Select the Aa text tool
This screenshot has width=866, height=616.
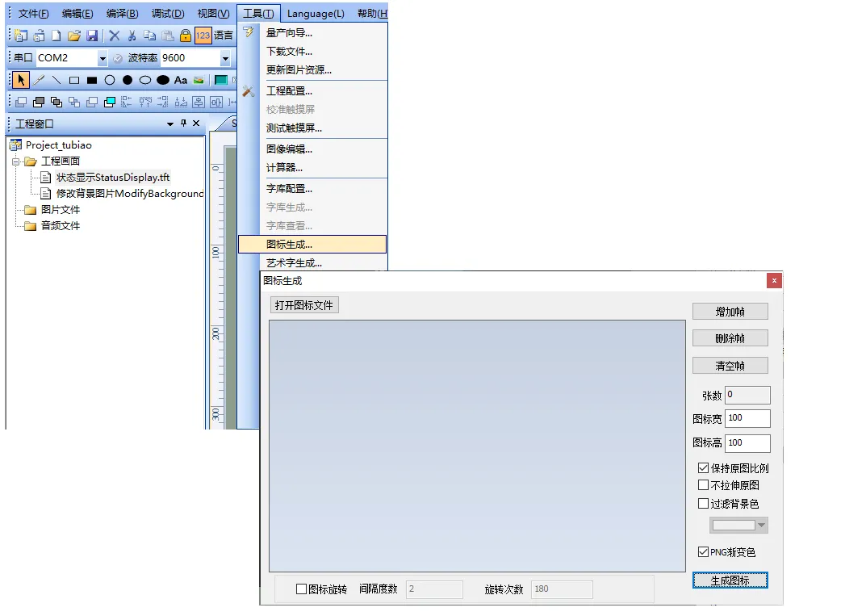[x=181, y=80]
